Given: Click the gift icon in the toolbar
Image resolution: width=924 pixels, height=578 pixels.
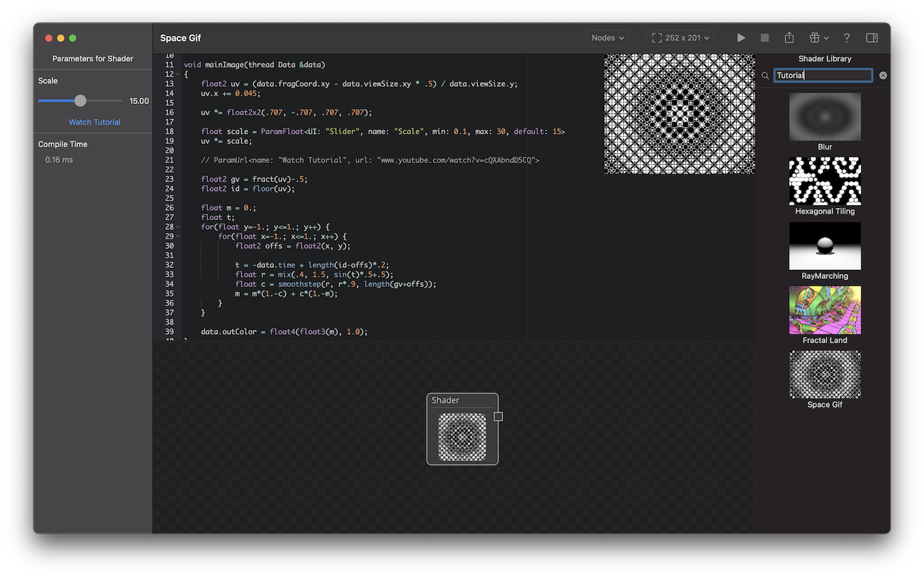Looking at the screenshot, I should (x=816, y=38).
